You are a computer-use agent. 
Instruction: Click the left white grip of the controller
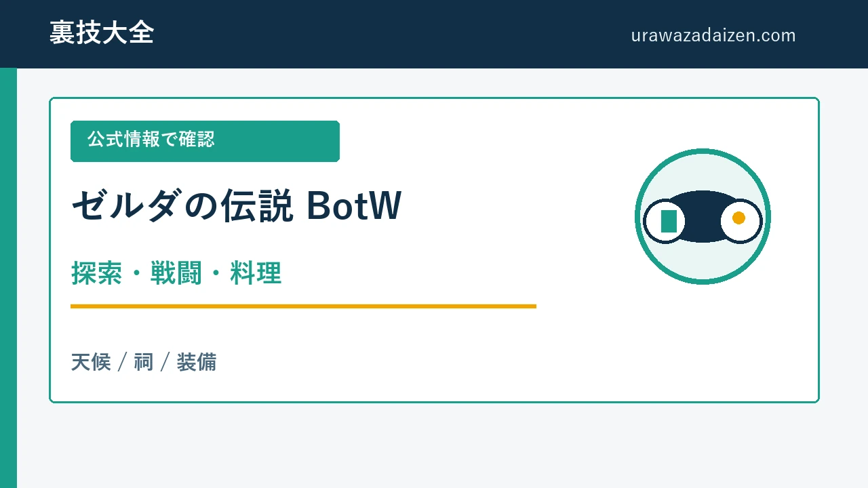tap(665, 221)
